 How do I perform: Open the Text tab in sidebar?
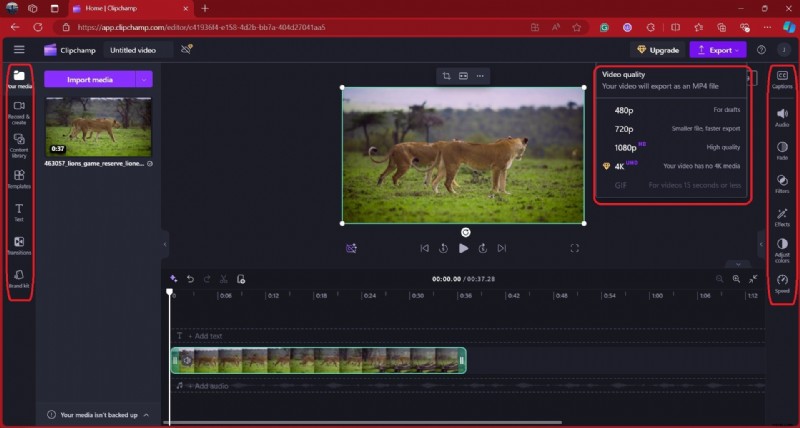(19, 212)
